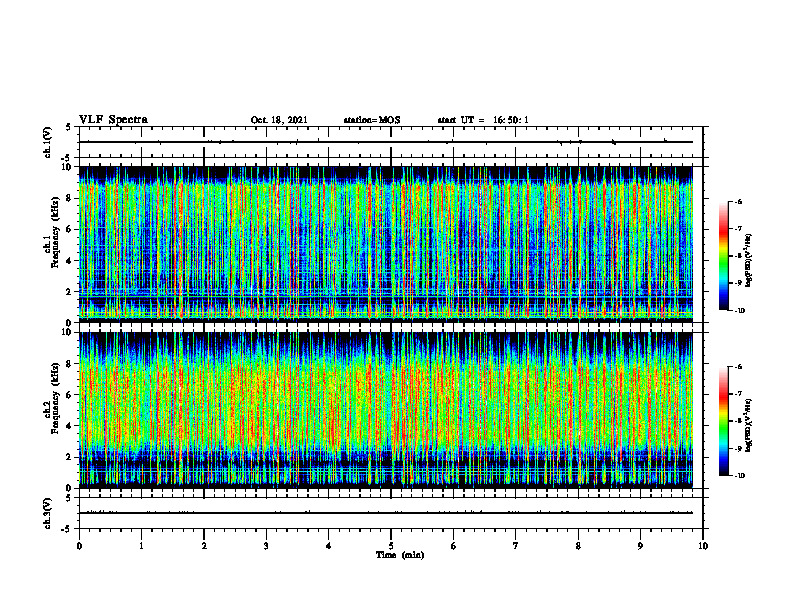Viewport: 792px width, 612px height.
Task: Click the "6" kHz tick on ch.2 frequency axis
Action: pyautogui.click(x=69, y=395)
